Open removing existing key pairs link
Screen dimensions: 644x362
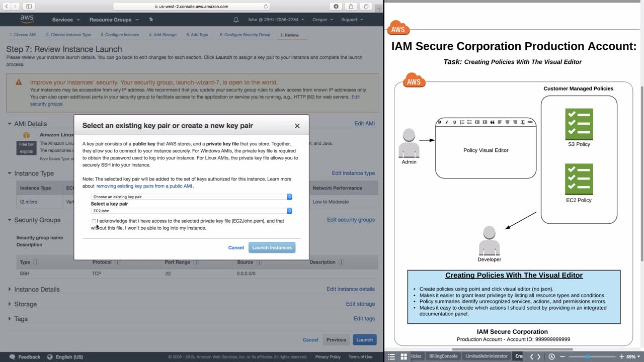[144, 186]
